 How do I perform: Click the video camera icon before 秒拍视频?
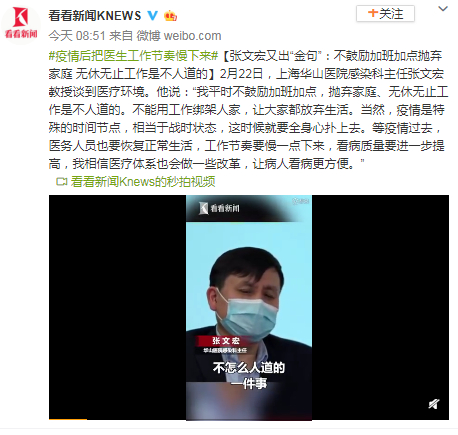(x=62, y=182)
